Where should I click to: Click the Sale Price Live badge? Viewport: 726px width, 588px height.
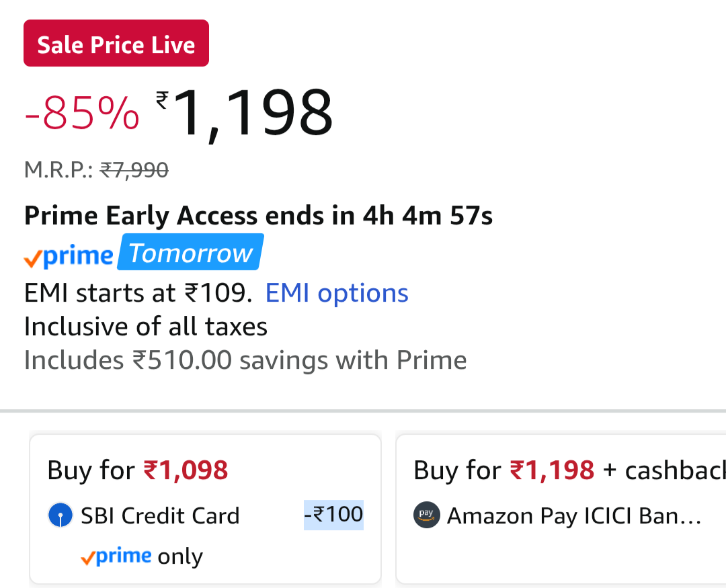point(116,44)
